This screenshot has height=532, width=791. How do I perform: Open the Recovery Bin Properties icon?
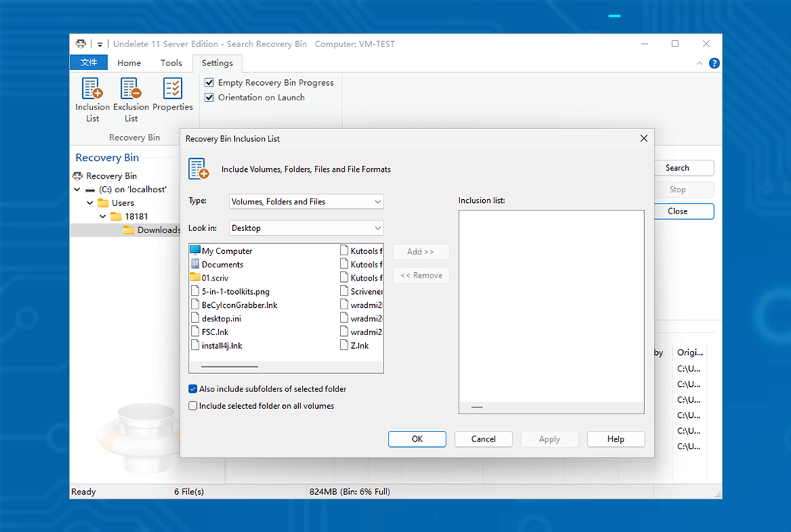click(x=173, y=95)
